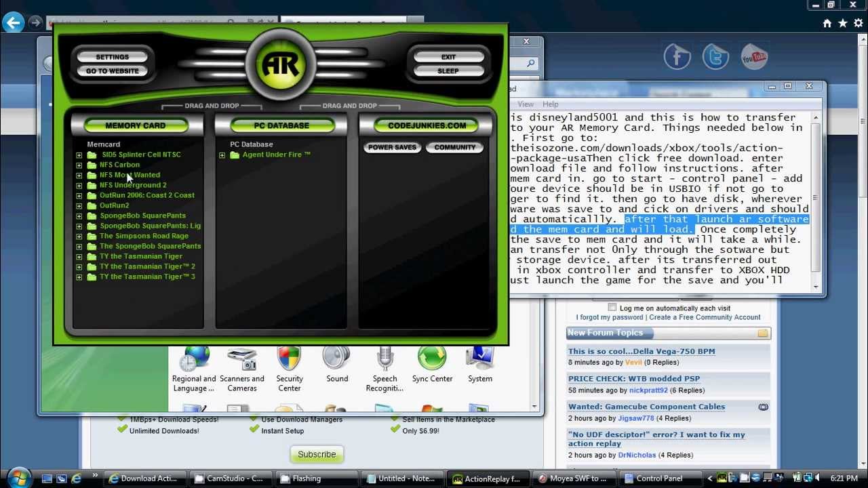Click the AR logo emblem
Screen dimensions: 868x488
281,65
